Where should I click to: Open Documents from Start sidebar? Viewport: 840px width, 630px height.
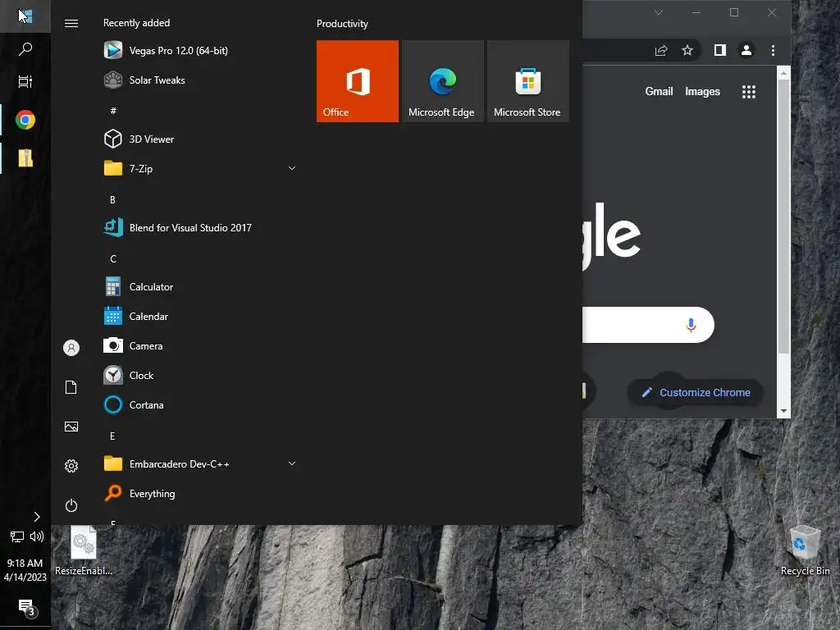tap(71, 387)
